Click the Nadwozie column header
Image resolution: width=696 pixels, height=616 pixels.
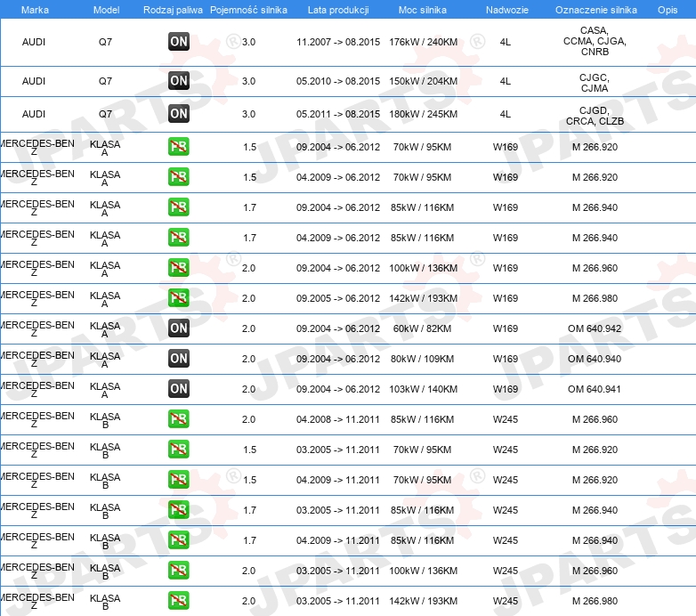pos(507,10)
